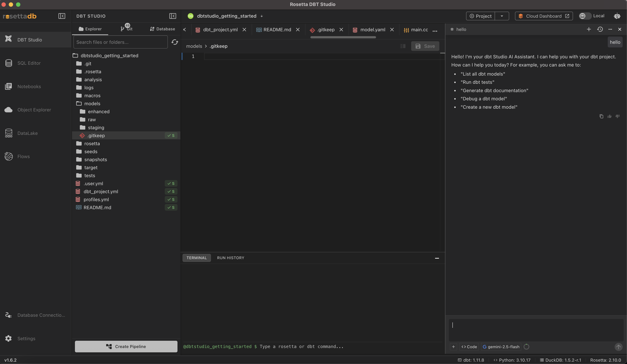This screenshot has height=364, width=627.
Task: Show more editor tabs ellipsis
Action: (x=435, y=31)
